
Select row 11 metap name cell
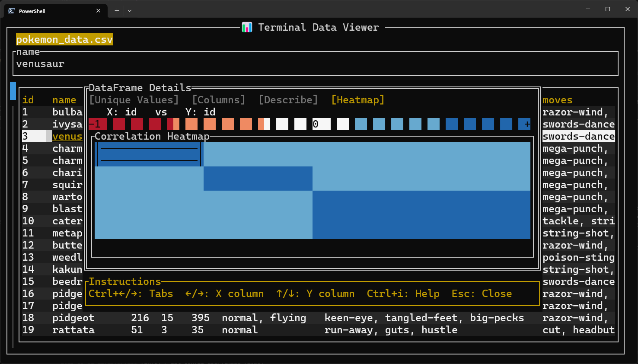(x=67, y=233)
